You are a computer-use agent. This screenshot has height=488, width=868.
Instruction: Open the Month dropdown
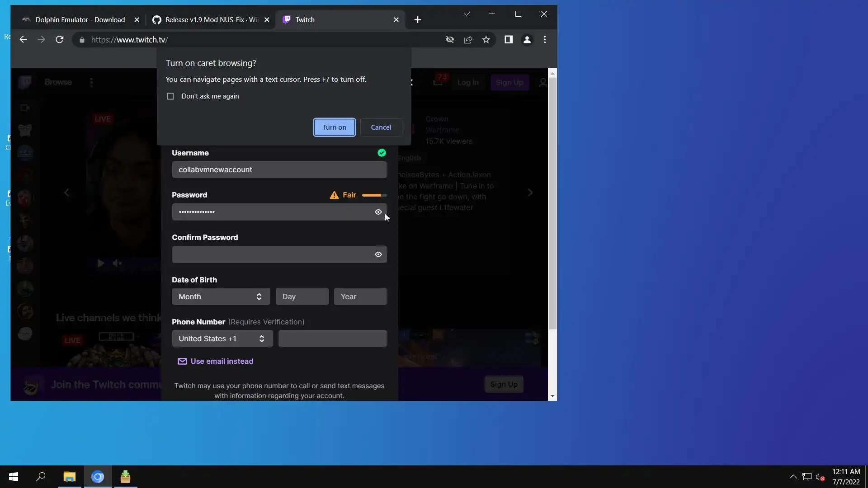pyautogui.click(x=221, y=296)
